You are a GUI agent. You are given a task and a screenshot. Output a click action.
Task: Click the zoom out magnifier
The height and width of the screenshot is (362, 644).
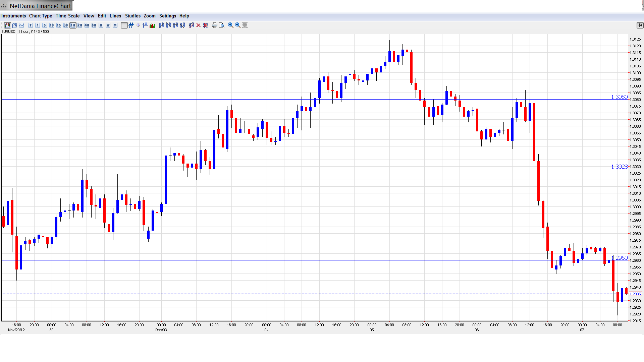click(x=238, y=25)
